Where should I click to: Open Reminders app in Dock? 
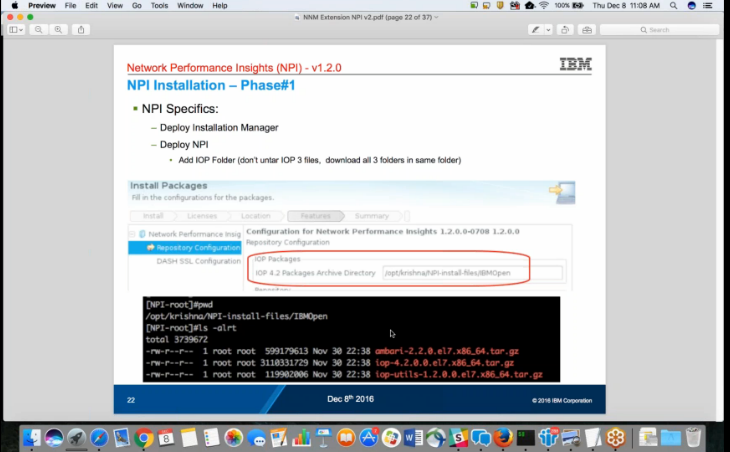pyautogui.click(x=211, y=438)
